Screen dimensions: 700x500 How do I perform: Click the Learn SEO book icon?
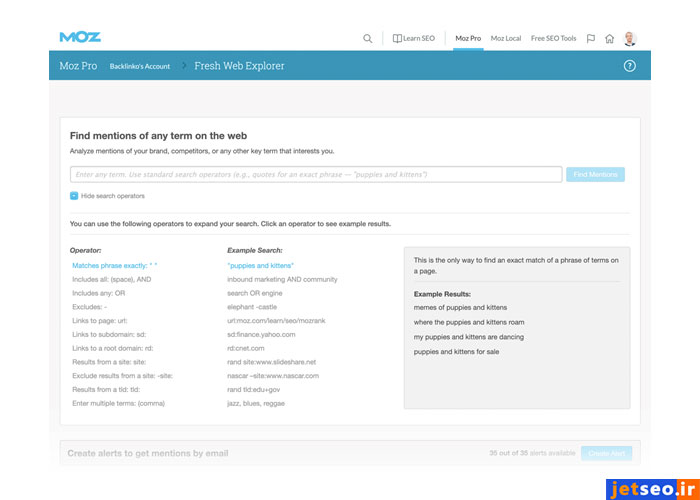pos(397,38)
